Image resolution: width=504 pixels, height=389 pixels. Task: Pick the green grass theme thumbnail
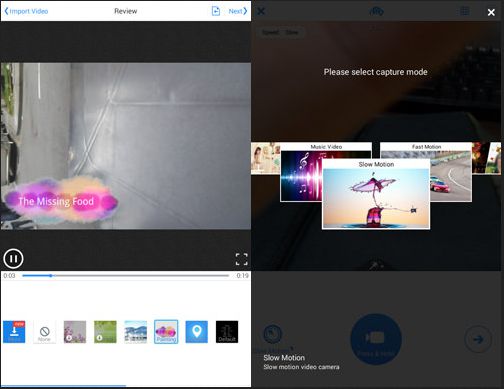pyautogui.click(x=105, y=332)
